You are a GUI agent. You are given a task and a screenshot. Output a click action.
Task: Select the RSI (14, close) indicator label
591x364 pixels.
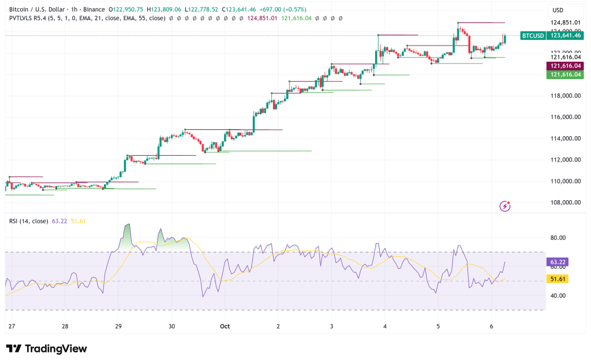coord(28,221)
